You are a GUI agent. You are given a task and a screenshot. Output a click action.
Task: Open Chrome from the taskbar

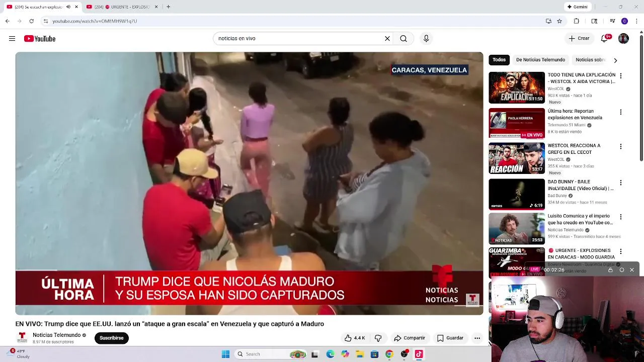click(x=389, y=354)
